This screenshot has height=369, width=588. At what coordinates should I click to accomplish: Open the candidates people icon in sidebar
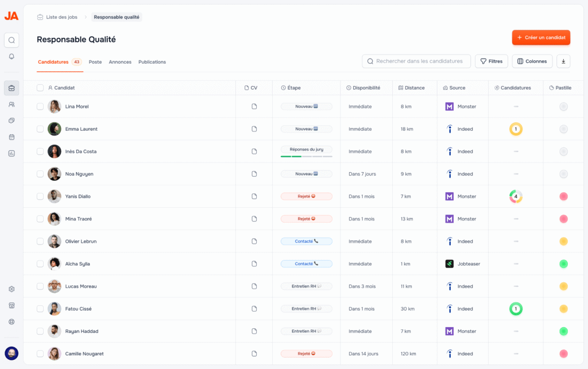point(11,104)
